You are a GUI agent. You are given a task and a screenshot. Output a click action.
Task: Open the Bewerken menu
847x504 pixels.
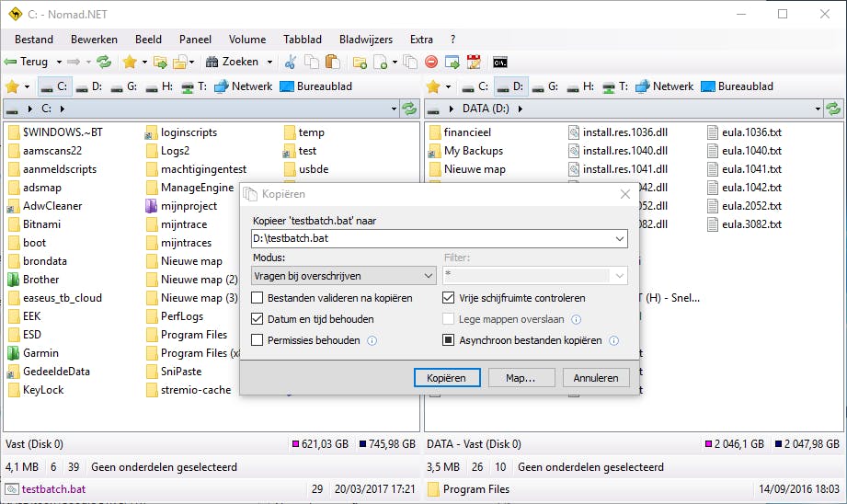click(94, 40)
